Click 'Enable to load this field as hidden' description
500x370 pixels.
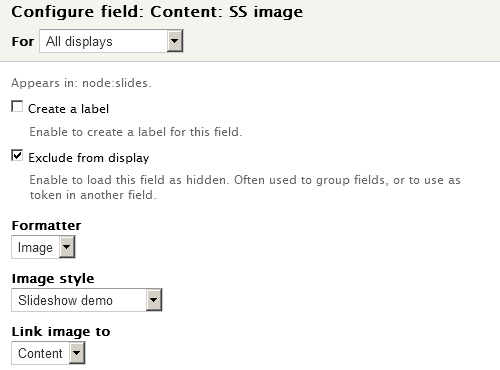pos(245,187)
